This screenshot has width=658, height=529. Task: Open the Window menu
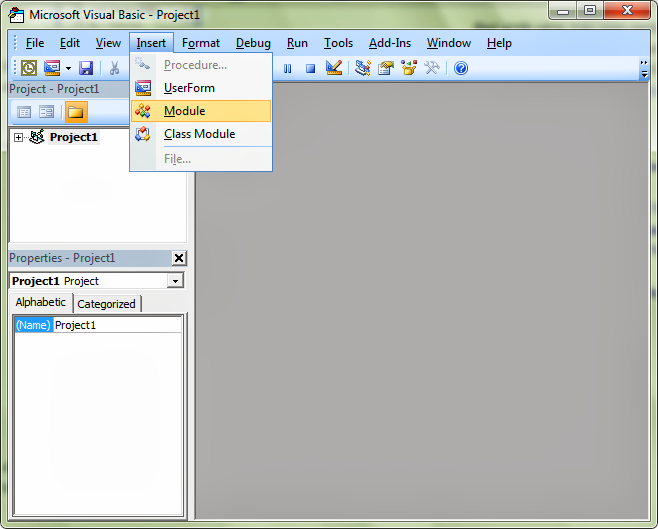pyautogui.click(x=449, y=43)
